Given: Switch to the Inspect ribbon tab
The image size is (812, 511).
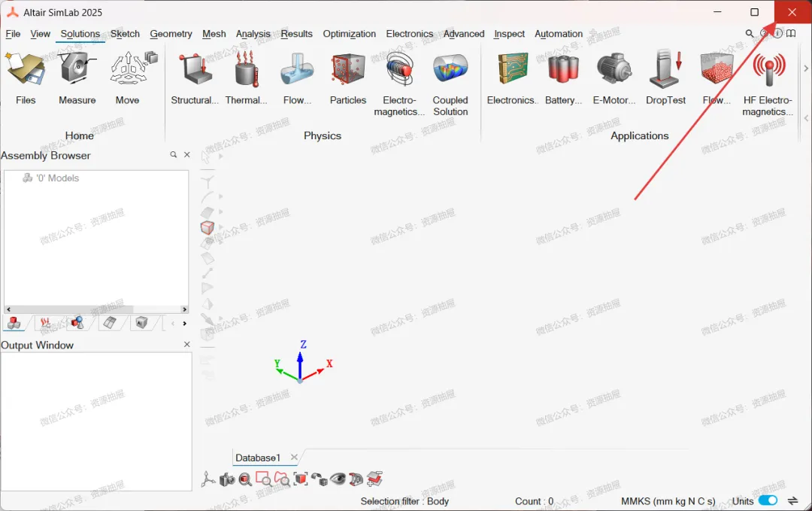Looking at the screenshot, I should (x=509, y=34).
